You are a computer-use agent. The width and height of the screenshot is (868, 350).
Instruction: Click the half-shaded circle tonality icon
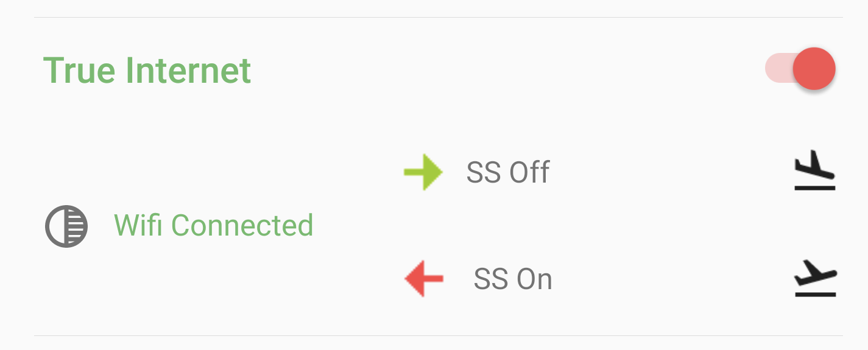66,226
